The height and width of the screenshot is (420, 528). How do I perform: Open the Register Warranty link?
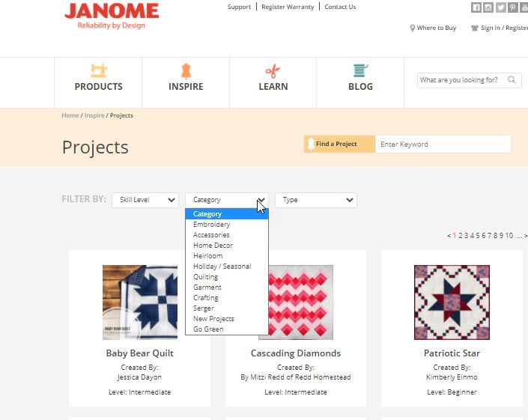288,7
